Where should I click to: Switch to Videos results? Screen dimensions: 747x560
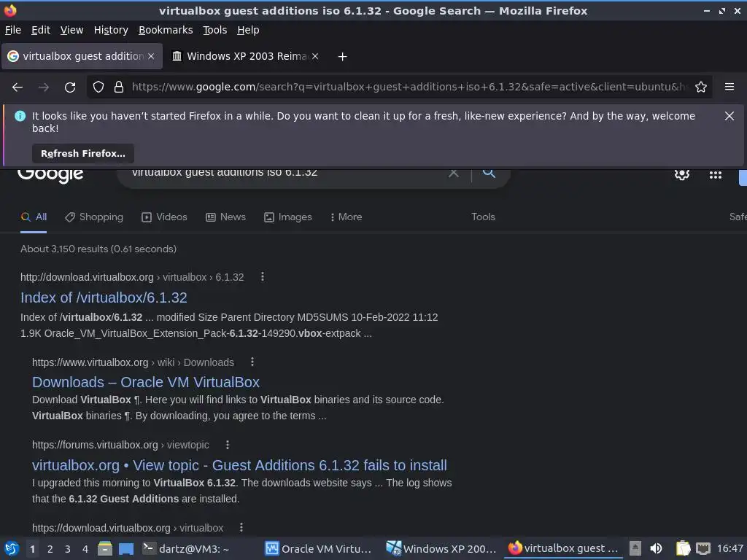[x=164, y=217]
